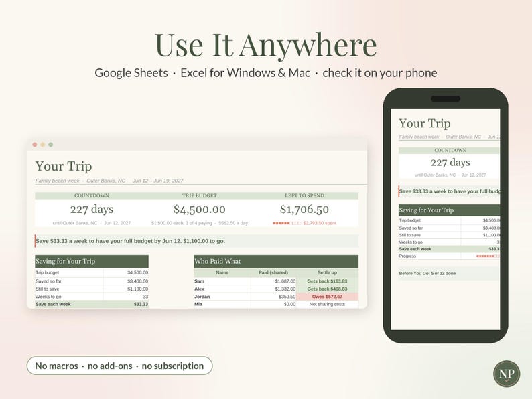532x399 pixels.
Task: Click the 'Who Paid What' table header
Action: tap(276, 261)
